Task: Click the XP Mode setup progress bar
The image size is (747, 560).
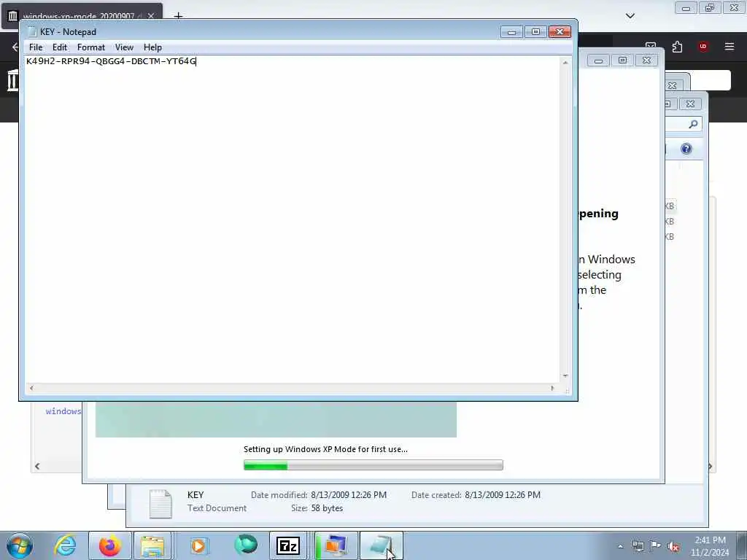Action: pos(373,464)
